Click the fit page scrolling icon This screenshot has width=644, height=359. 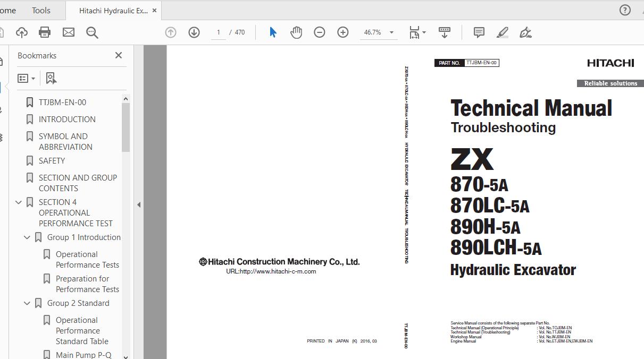(414, 32)
